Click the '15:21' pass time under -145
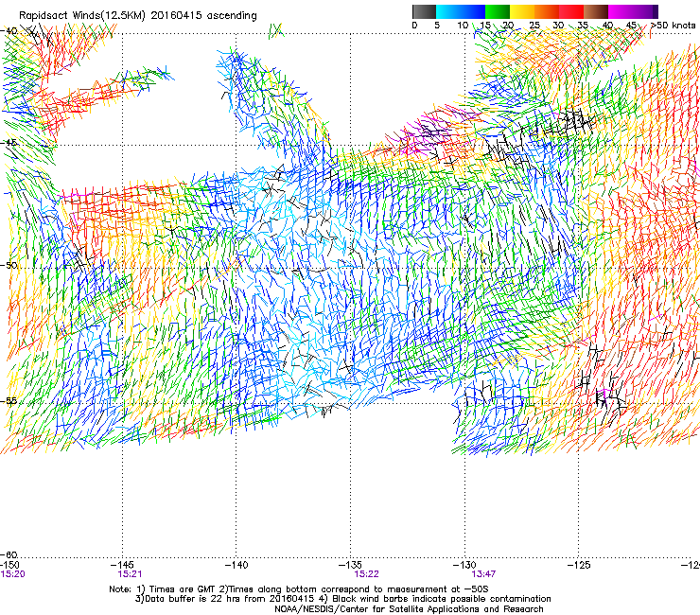Viewport: 700px width, 615px height. pos(130,574)
